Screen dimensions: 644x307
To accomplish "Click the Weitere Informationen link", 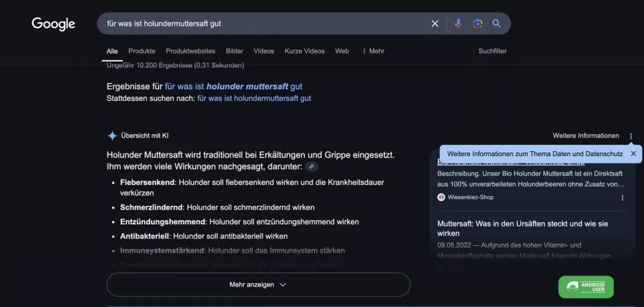I will 586,136.
